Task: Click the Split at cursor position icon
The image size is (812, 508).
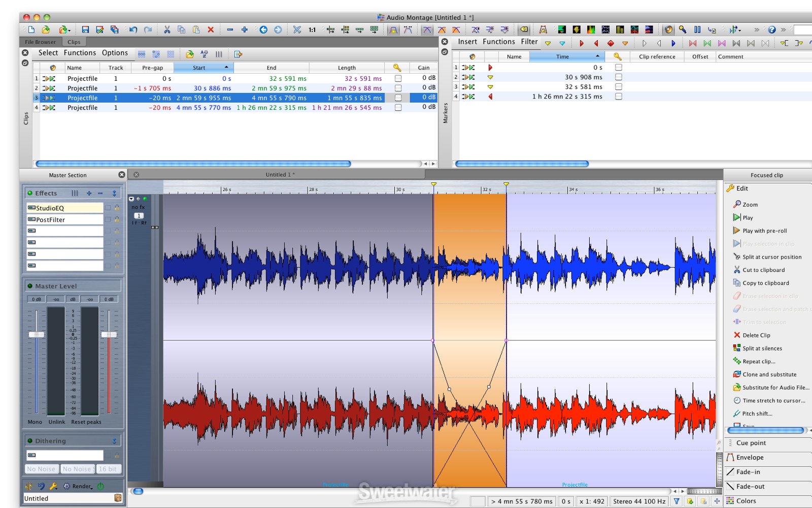Action: click(737, 257)
